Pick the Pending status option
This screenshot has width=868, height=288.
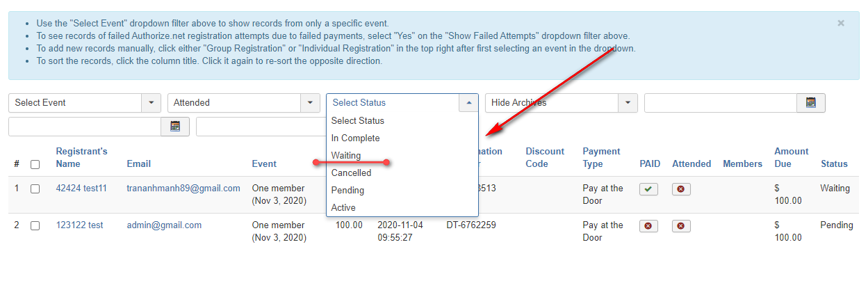click(x=347, y=190)
